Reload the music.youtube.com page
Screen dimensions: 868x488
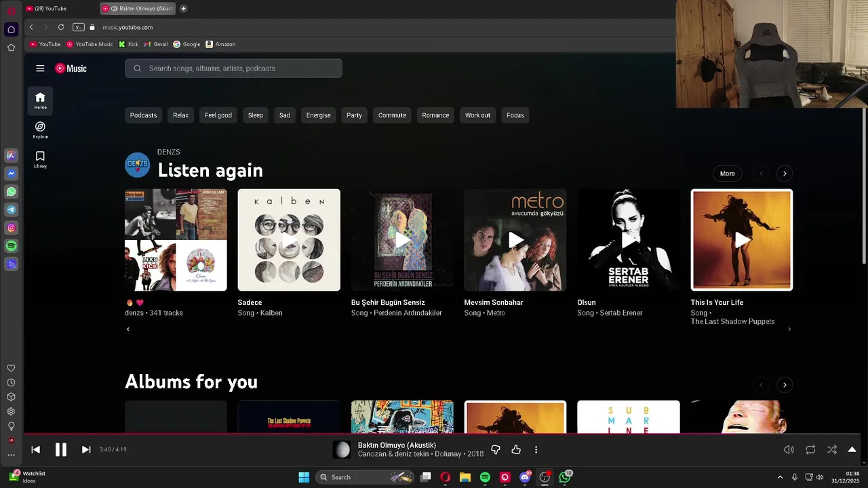tap(61, 27)
